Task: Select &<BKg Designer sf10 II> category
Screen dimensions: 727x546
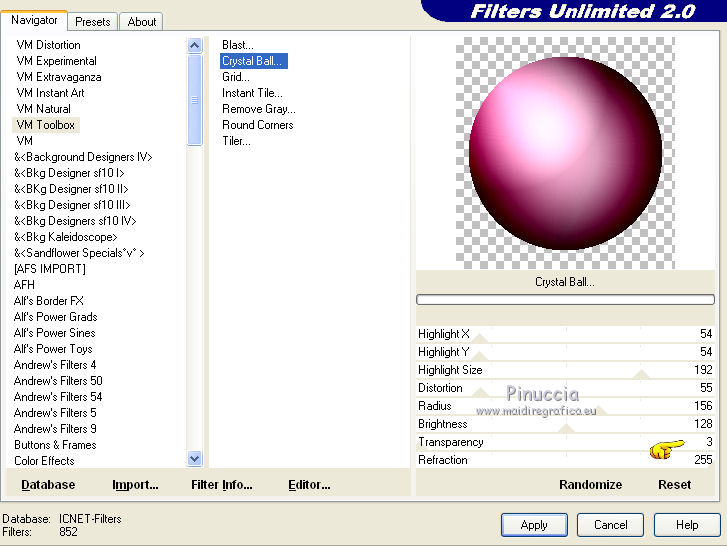Action: pos(71,189)
